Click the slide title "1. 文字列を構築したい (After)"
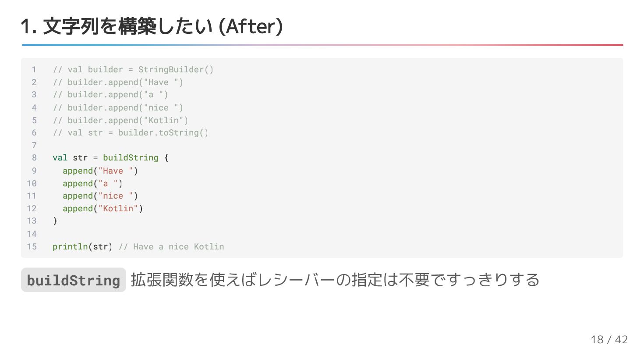Image resolution: width=644 pixels, height=363 pixels. pyautogui.click(x=152, y=26)
